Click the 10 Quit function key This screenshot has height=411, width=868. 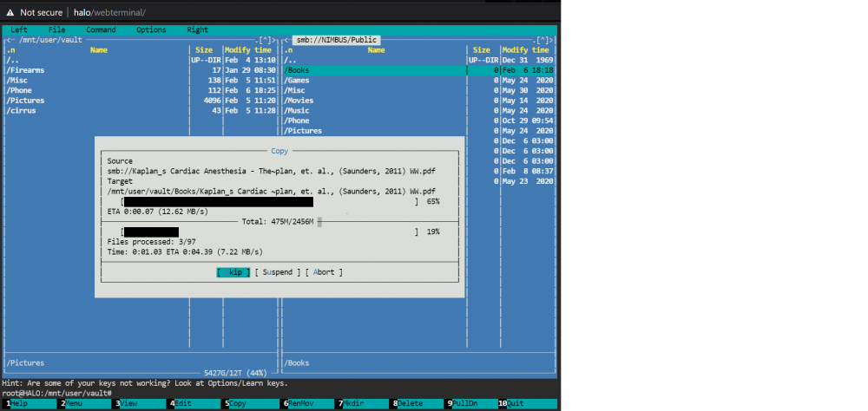click(x=527, y=404)
